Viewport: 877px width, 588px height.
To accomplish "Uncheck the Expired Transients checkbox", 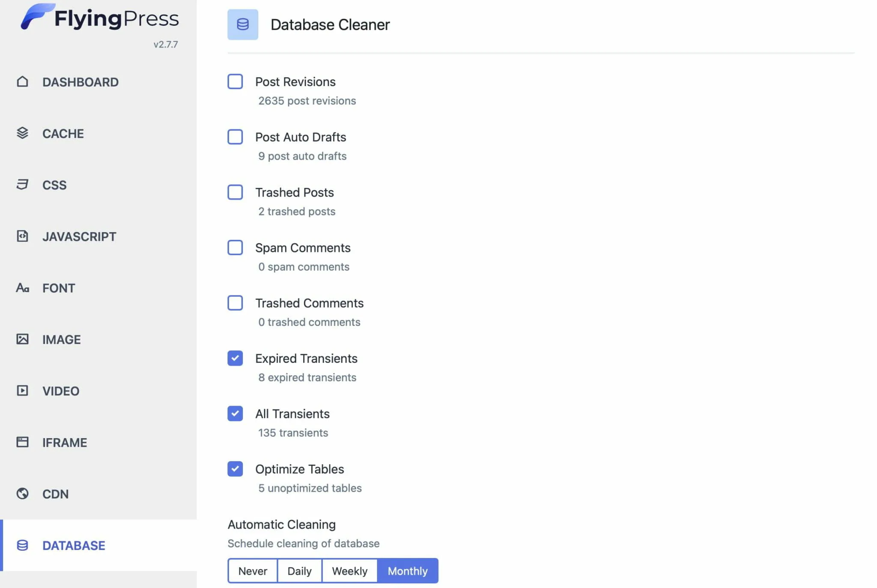I will (x=235, y=358).
